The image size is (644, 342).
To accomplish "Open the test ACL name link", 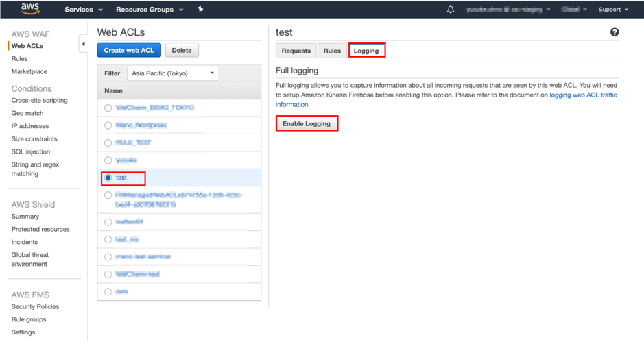I will (121, 178).
